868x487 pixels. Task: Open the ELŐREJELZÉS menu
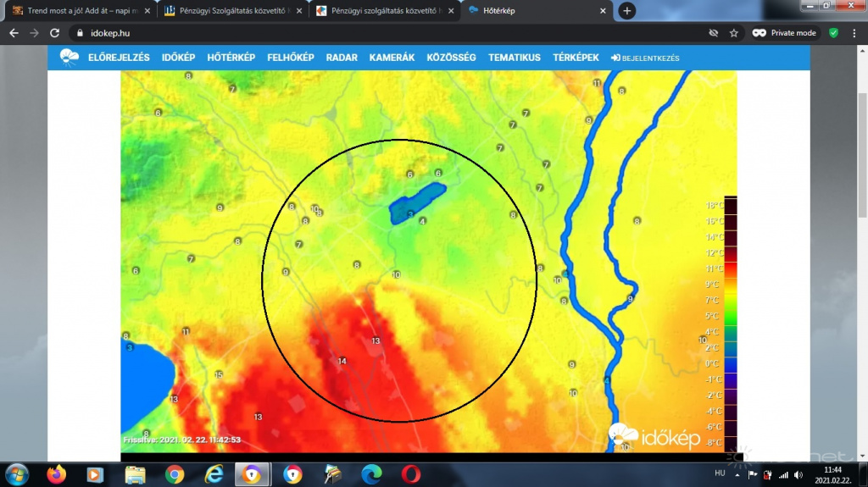[119, 58]
